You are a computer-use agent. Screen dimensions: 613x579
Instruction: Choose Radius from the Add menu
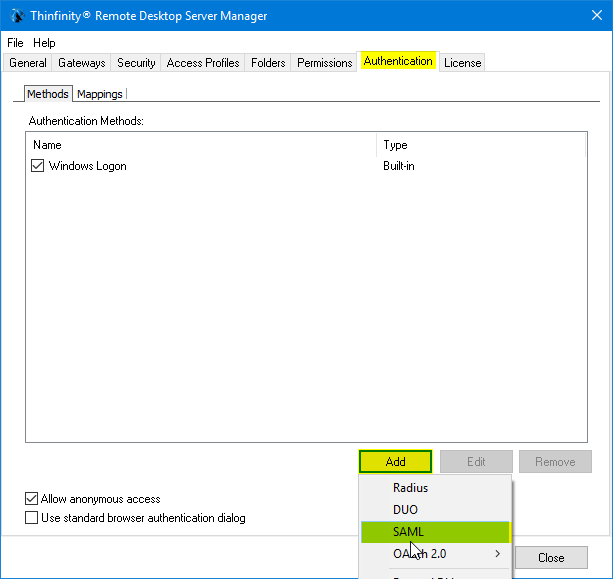point(435,488)
